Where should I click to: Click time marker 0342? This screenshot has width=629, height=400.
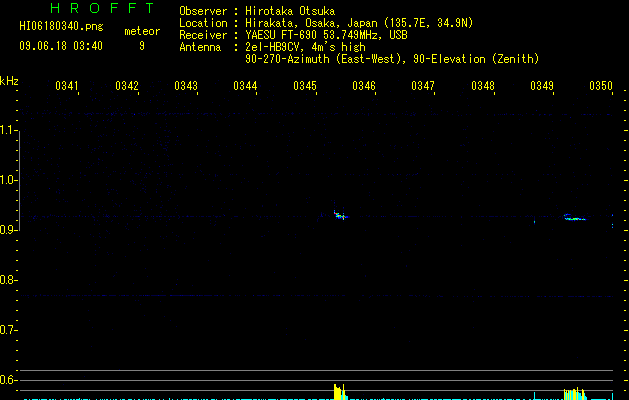[x=127, y=86]
